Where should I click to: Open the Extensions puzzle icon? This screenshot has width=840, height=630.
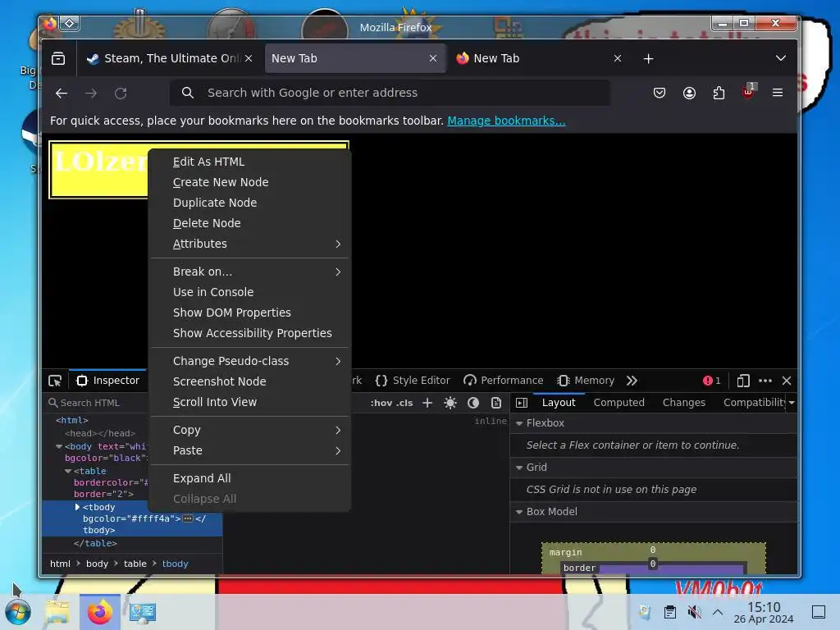pos(719,94)
